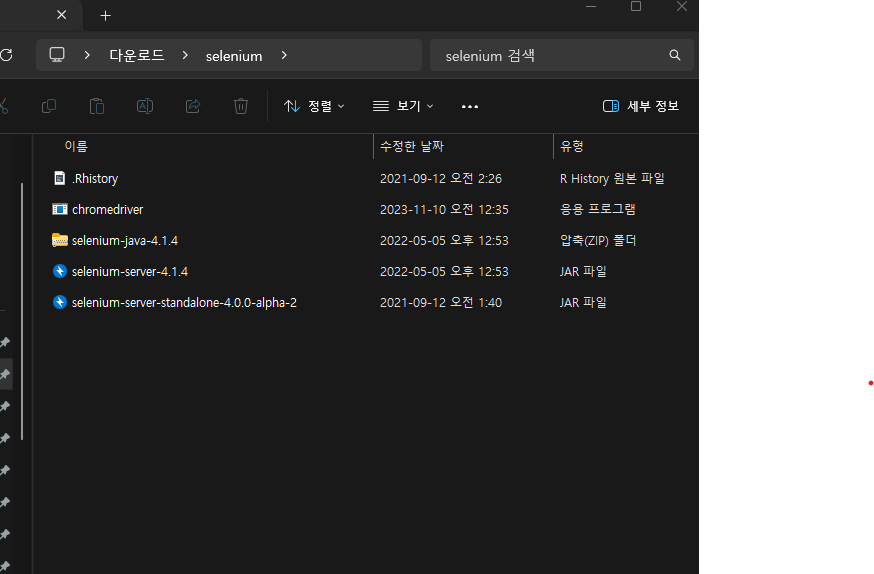The image size is (874, 574).
Task: Select selenium-java-4.1.4 file name
Action: pyautogui.click(x=125, y=241)
